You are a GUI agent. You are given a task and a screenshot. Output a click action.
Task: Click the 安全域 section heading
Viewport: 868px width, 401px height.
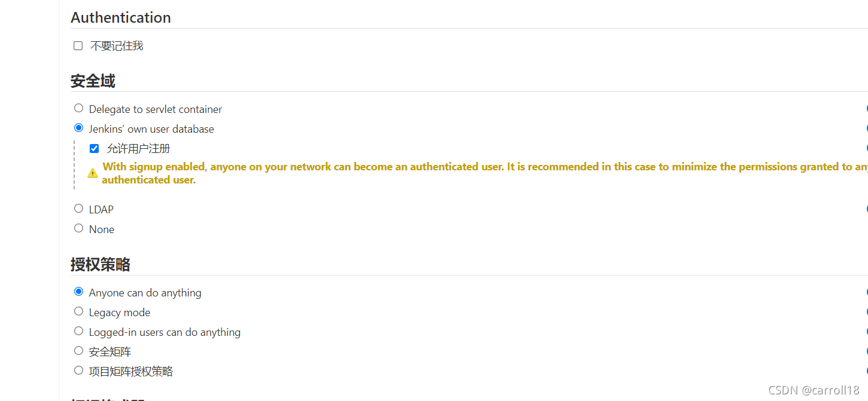coord(93,81)
